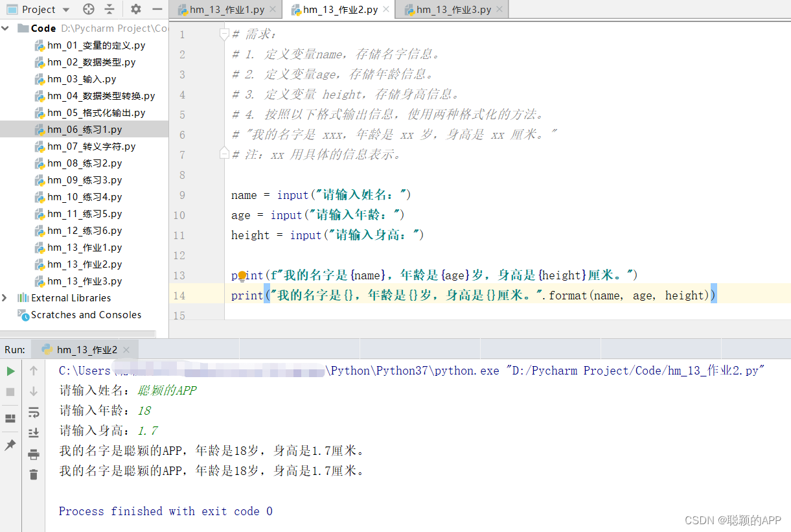Select Scratches and Consoles item
Image resolution: width=791 pixels, height=532 pixels.
tap(86, 315)
